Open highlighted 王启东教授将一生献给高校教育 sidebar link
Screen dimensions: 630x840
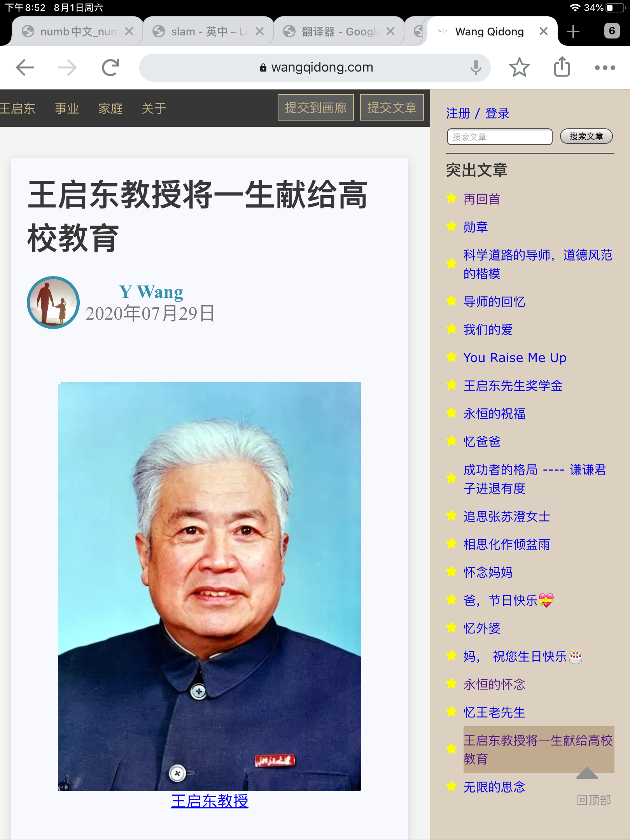[539, 749]
